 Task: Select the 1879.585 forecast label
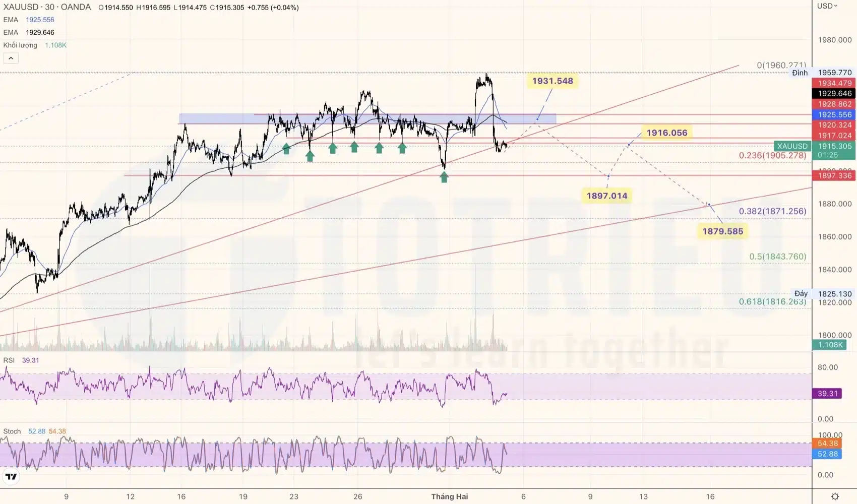point(722,231)
